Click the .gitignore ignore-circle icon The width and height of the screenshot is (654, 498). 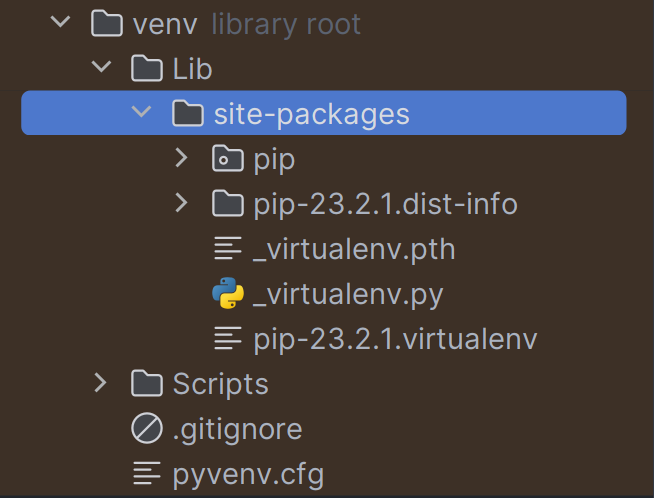(x=147, y=428)
